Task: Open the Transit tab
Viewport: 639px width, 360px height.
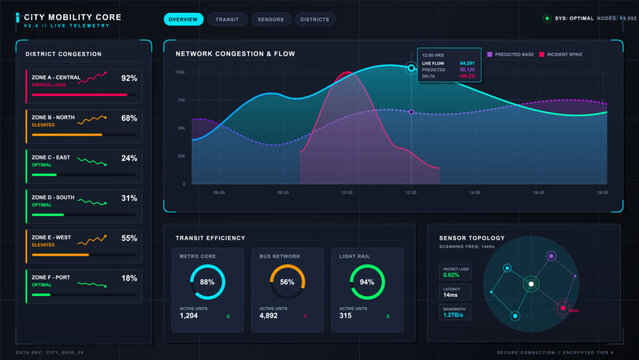Action: pyautogui.click(x=227, y=19)
